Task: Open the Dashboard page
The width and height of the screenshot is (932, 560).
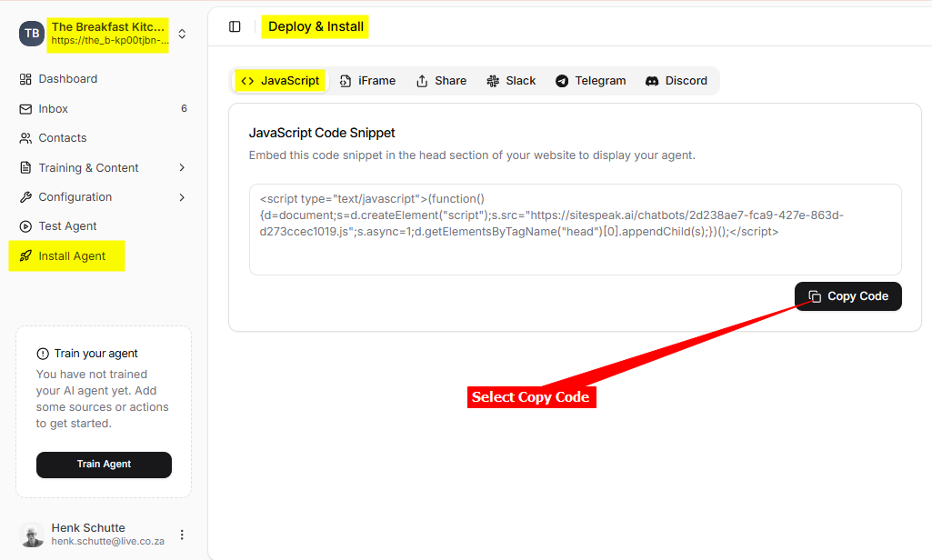Action: pyautogui.click(x=68, y=79)
